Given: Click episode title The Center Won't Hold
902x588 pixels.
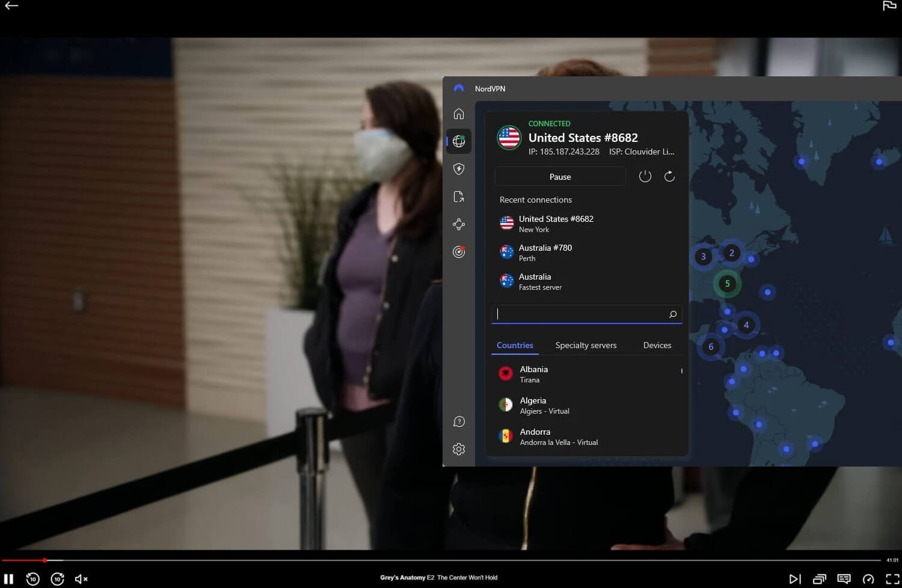Looking at the screenshot, I should [467, 578].
